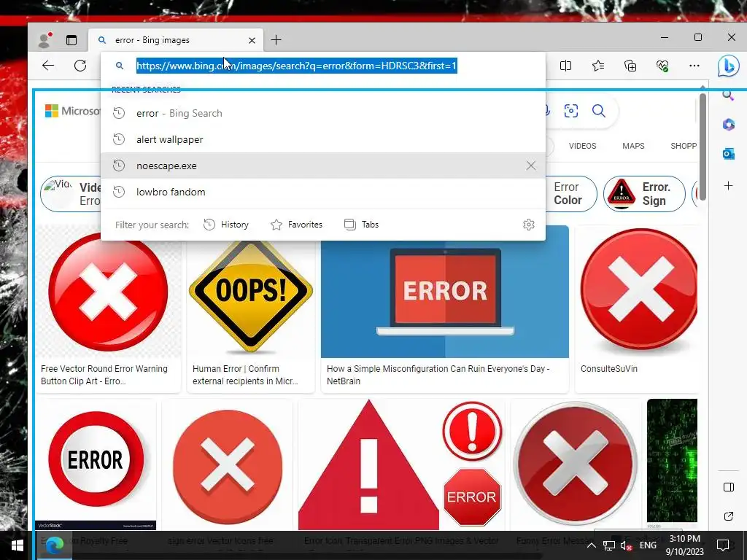The height and width of the screenshot is (560, 747).
Task: Select 'alert wallpaper' recent search
Action: click(x=323, y=139)
